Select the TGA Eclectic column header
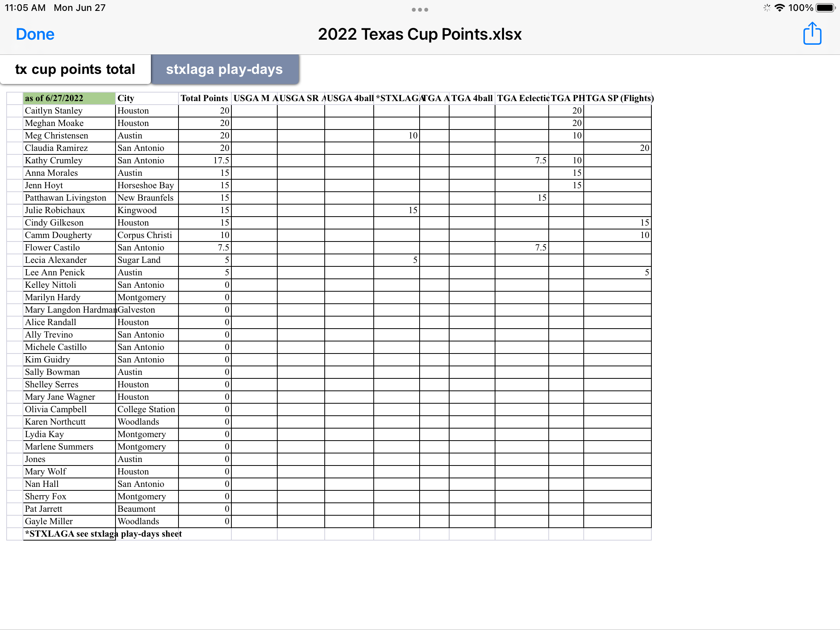The width and height of the screenshot is (840, 630). (521, 98)
